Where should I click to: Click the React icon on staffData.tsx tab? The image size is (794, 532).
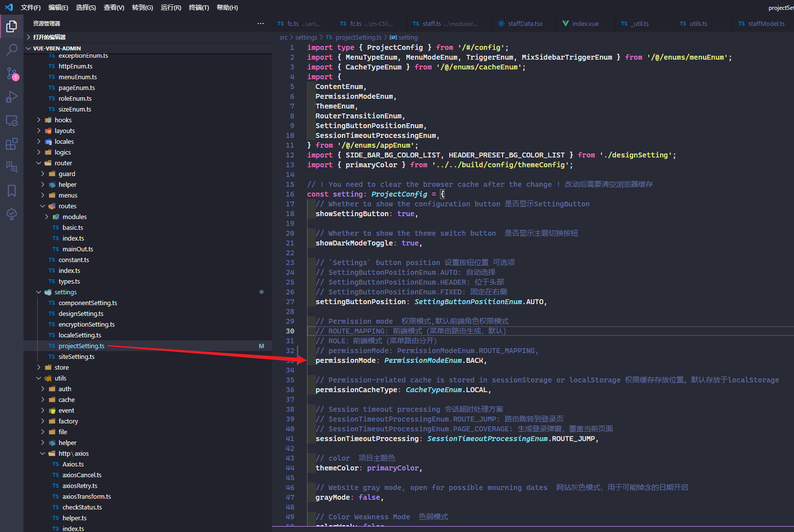click(501, 23)
